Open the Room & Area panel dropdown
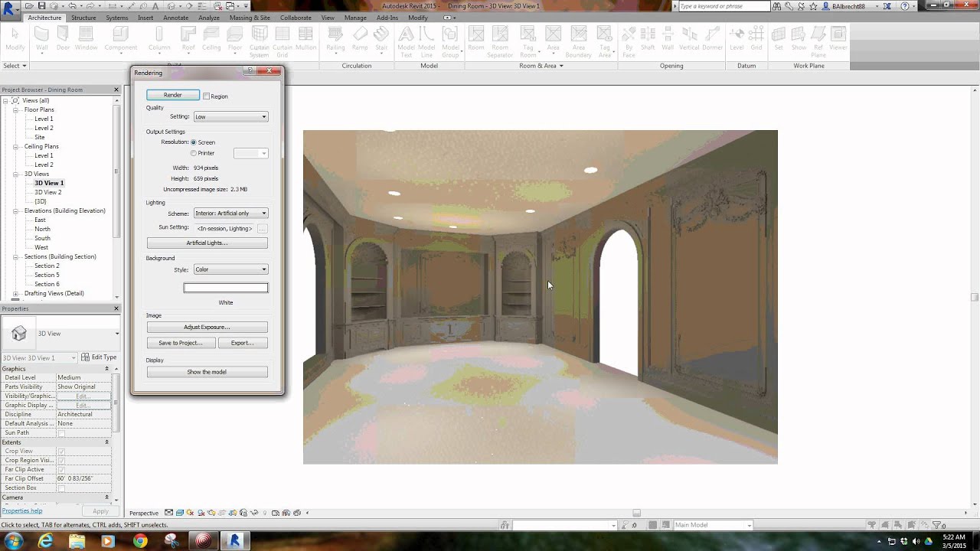Screen dimensions: 980x551 pos(541,66)
